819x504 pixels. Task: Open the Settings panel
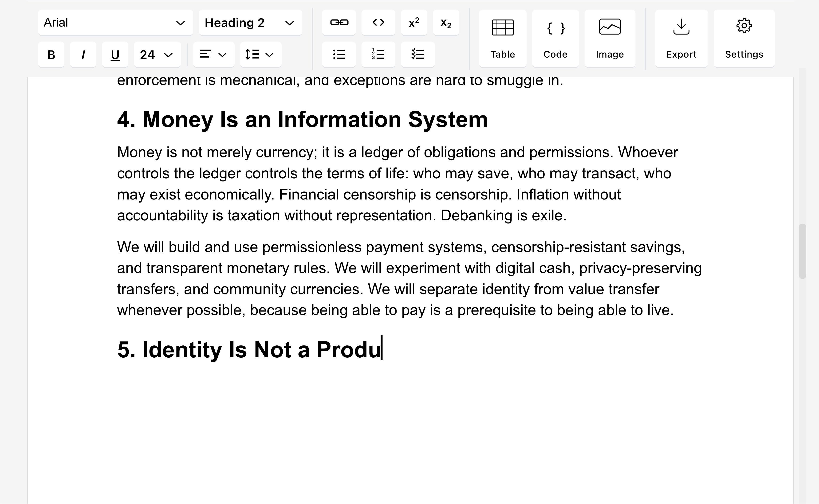tap(744, 38)
